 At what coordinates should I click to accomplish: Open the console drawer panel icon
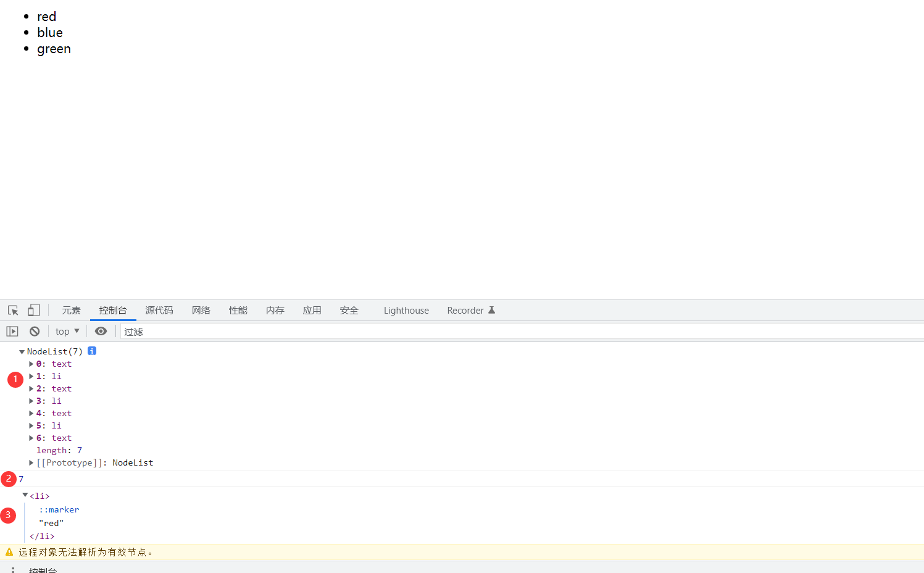12,331
